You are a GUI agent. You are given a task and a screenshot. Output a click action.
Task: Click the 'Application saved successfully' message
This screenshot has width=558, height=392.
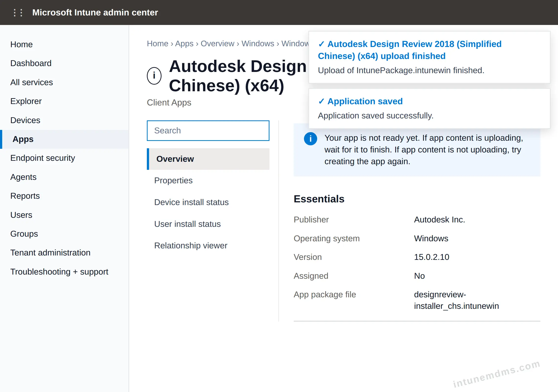(x=376, y=116)
